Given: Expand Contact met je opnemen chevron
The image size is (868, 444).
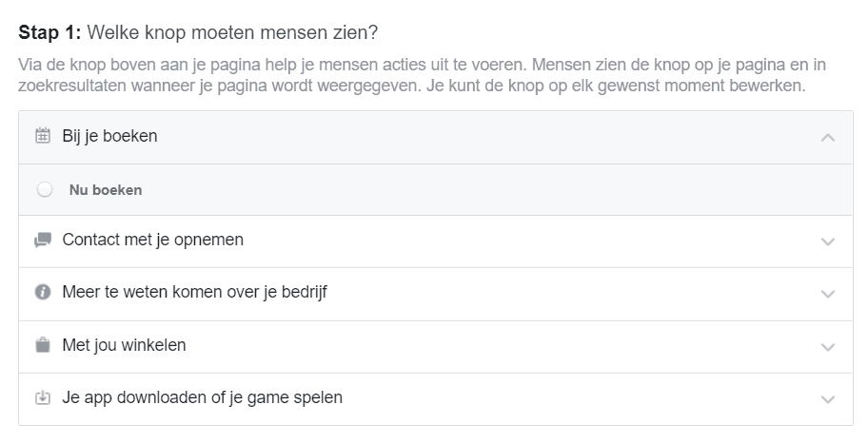Looking at the screenshot, I should (x=828, y=241).
